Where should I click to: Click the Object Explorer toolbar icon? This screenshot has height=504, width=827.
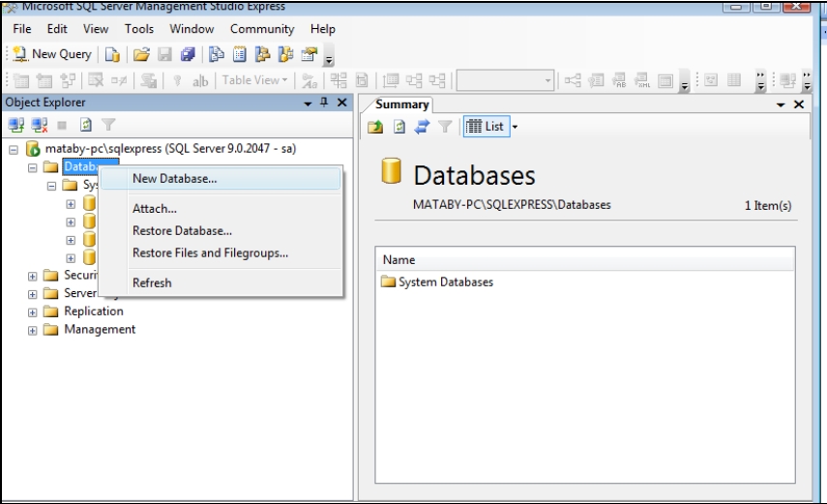click(x=262, y=54)
